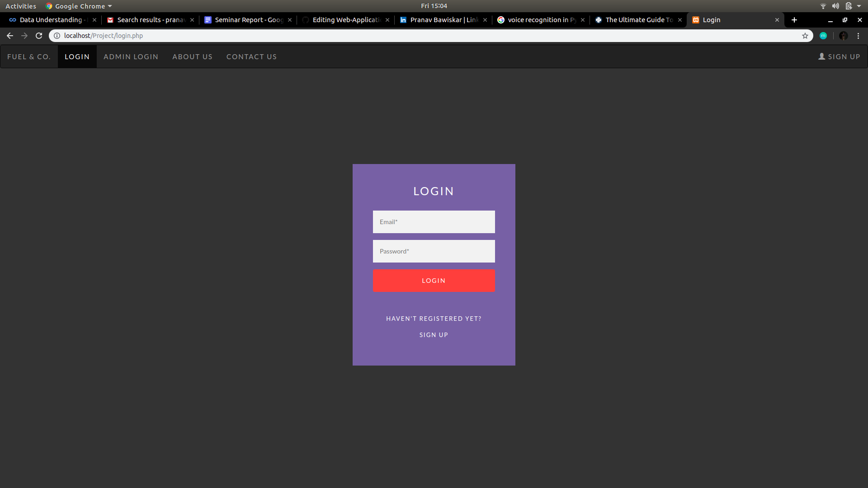Open the Chrome three-dot menu
The image size is (868, 488).
click(x=858, y=36)
